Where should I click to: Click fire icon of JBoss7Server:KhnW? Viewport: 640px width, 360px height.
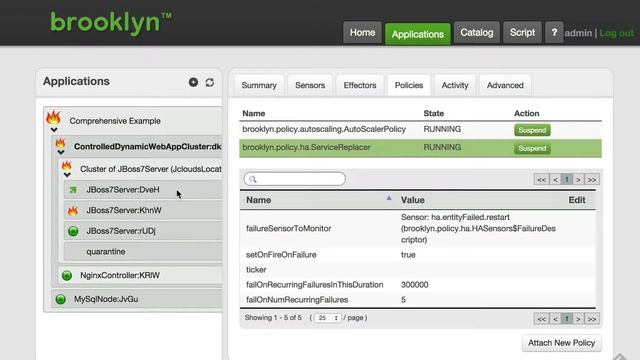click(x=73, y=211)
